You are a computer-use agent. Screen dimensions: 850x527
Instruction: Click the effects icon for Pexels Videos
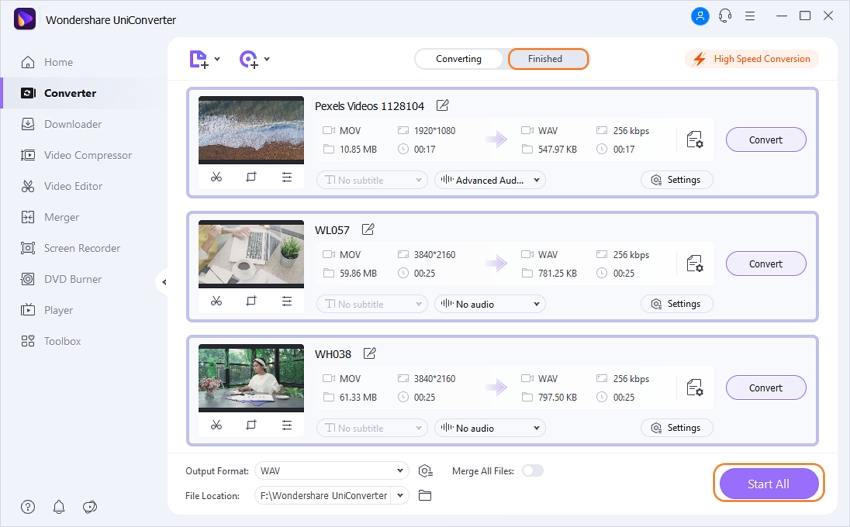point(287,177)
